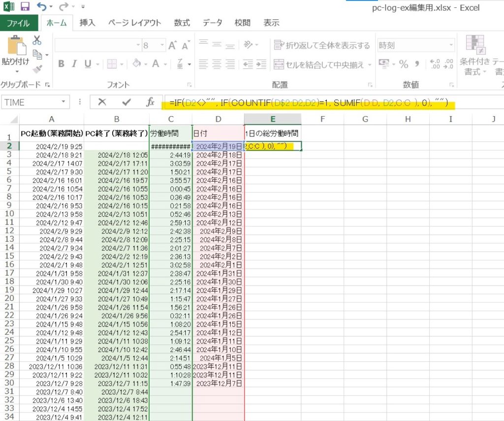Click the Select All corner button
504x421 pixels.
[10, 119]
